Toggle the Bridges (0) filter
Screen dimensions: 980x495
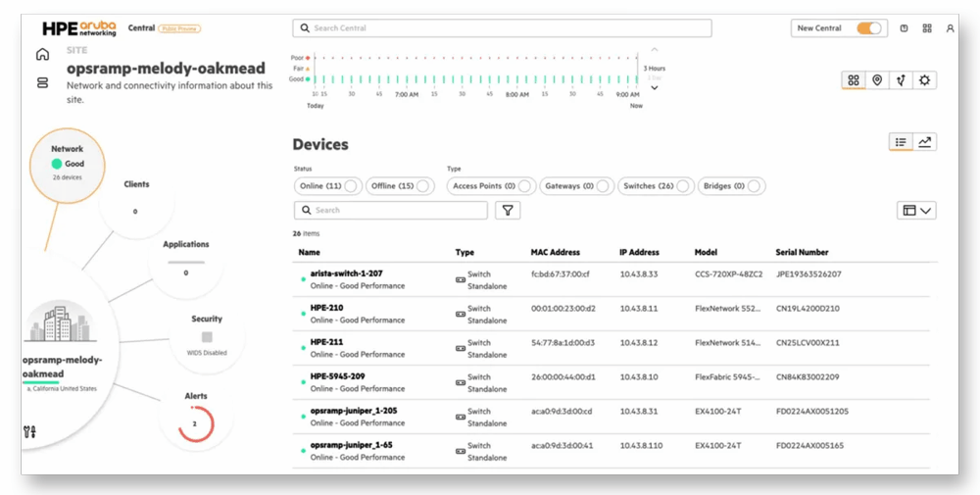[731, 186]
